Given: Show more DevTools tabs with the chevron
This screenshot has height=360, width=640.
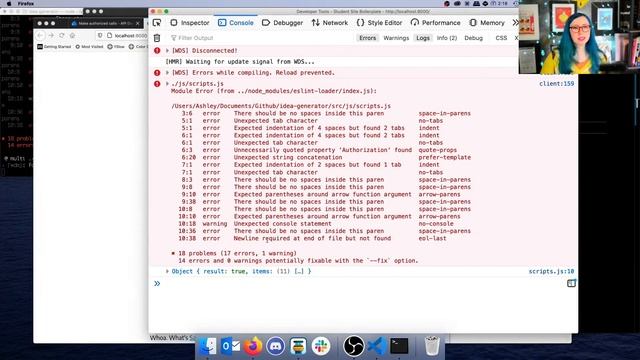Looking at the screenshot, I should (515, 23).
